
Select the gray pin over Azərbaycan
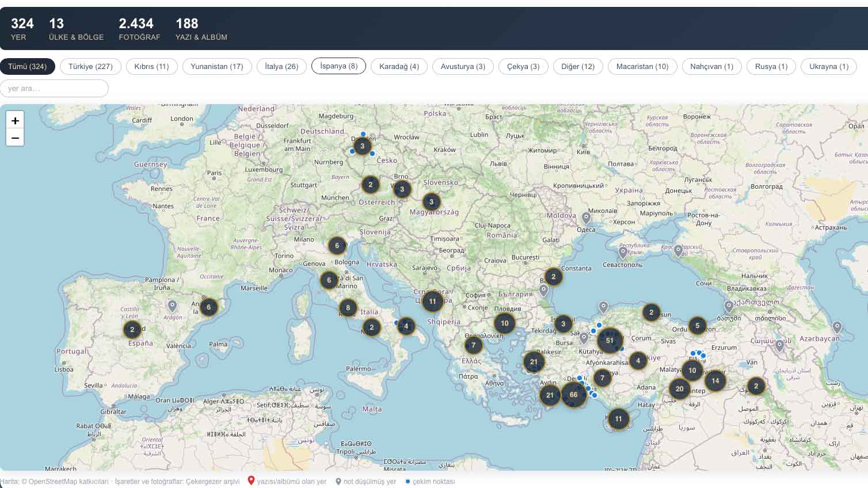[837, 327]
